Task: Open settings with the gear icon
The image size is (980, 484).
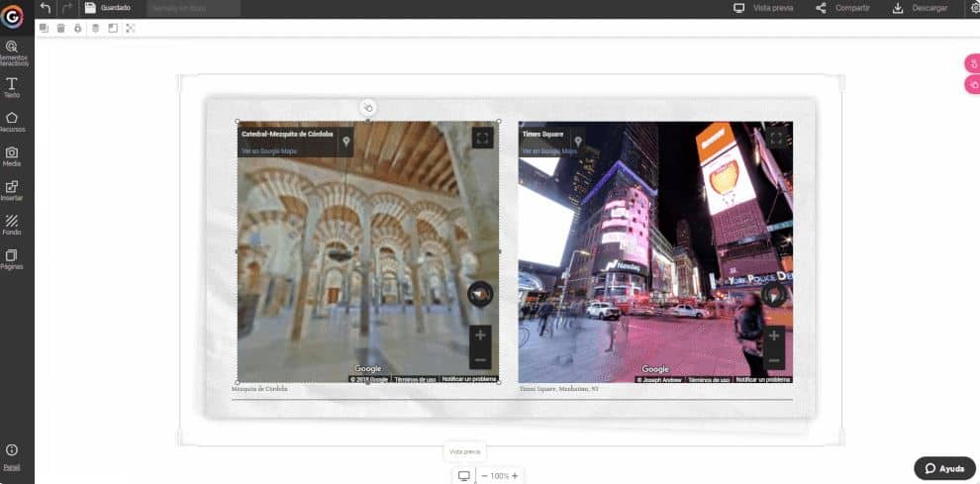Action: click(x=974, y=8)
